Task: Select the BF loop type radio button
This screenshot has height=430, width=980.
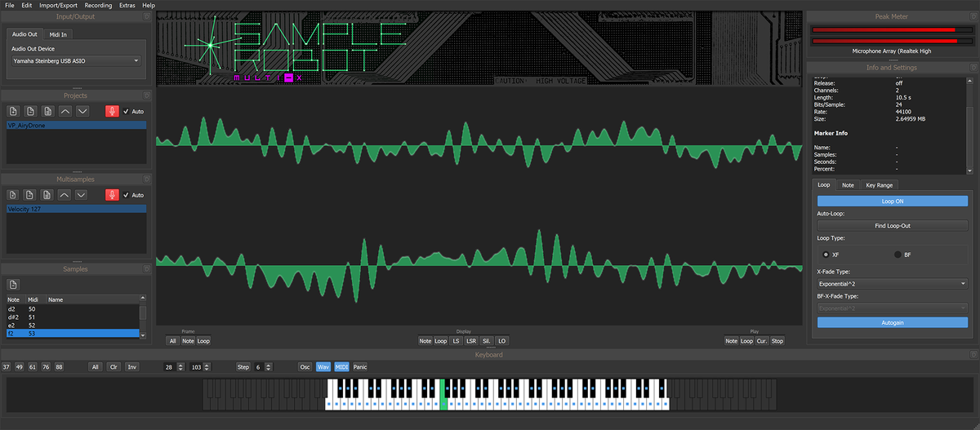Action: (898, 255)
